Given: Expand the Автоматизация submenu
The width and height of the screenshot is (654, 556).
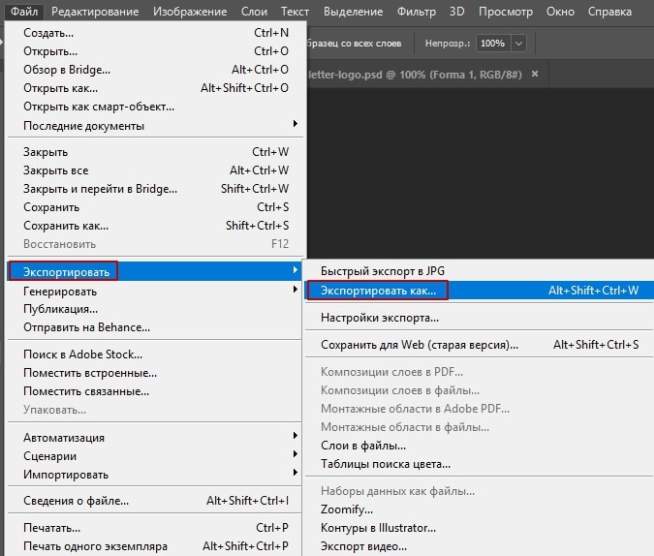Looking at the screenshot, I should coord(154,438).
